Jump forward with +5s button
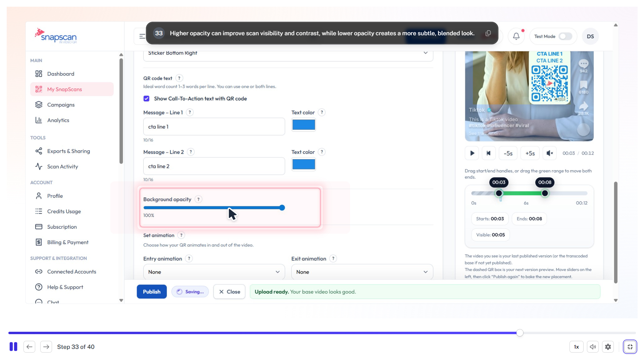 (530, 153)
